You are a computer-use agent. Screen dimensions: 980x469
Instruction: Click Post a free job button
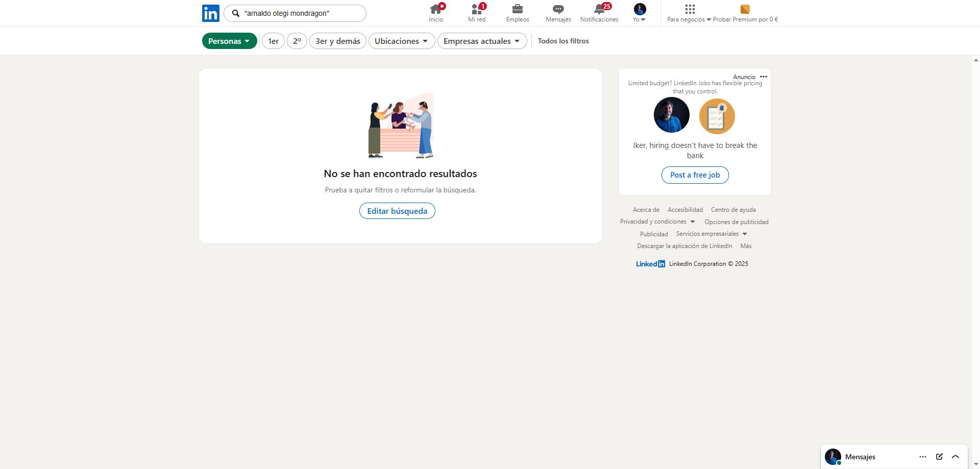pyautogui.click(x=695, y=175)
